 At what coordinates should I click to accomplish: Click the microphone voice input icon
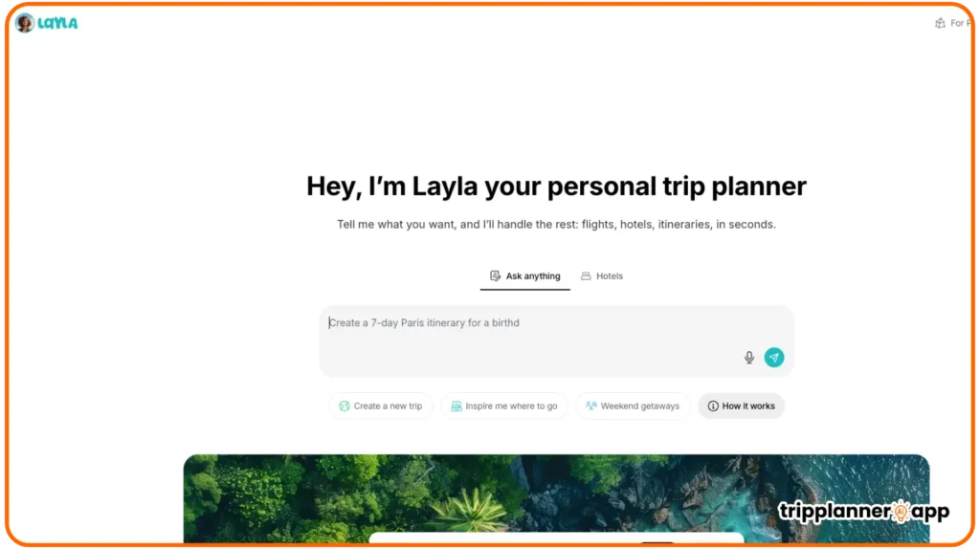(x=748, y=358)
